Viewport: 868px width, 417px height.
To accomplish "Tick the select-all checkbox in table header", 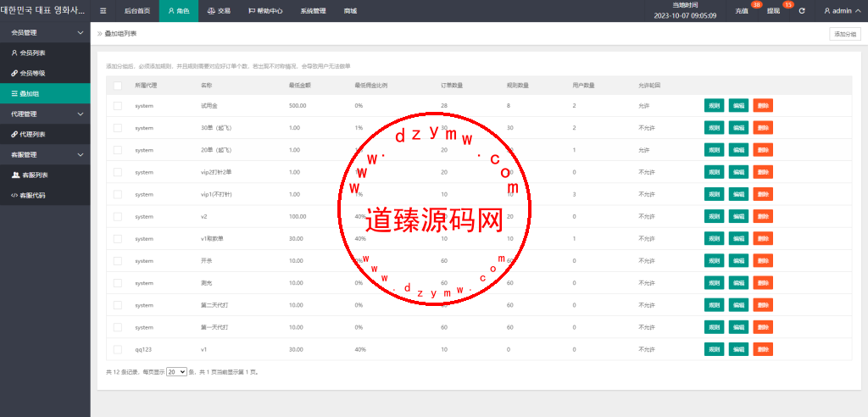I will (x=117, y=86).
